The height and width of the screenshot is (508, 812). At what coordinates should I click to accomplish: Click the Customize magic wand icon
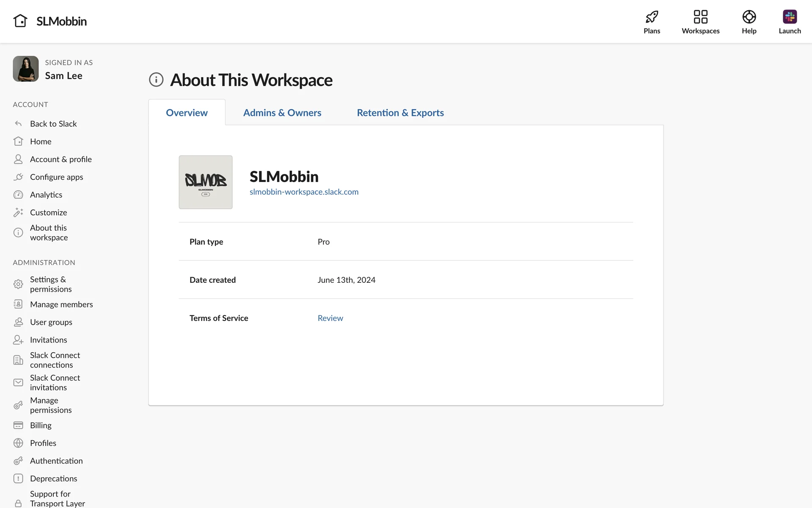coord(18,213)
